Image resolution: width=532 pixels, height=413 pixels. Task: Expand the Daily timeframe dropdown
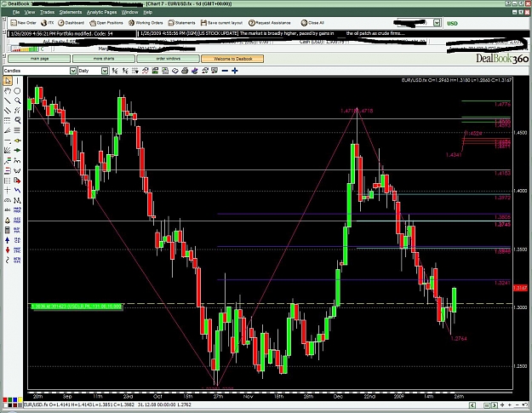[105, 71]
